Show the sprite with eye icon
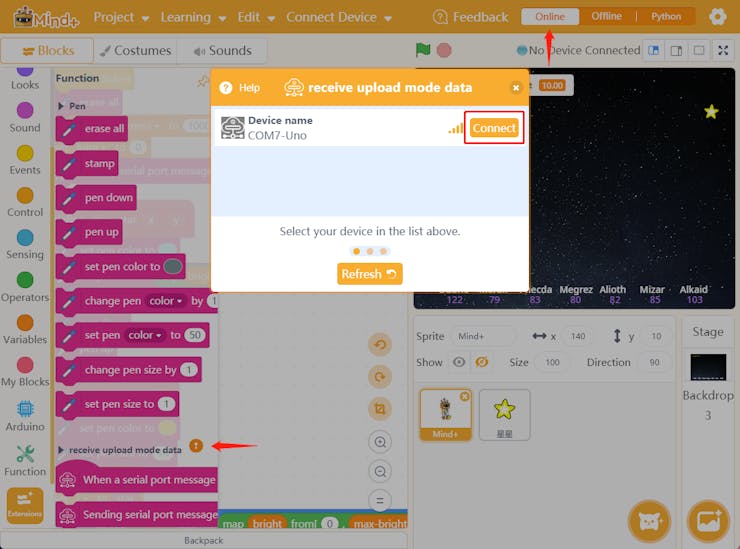Image resolution: width=740 pixels, height=549 pixels. pos(459,362)
